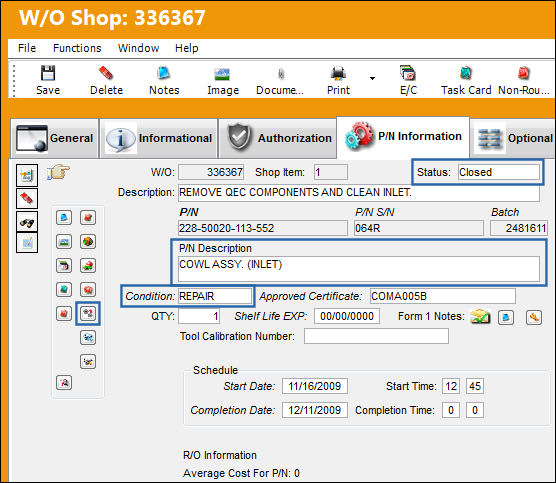556x483 pixels.
Task: Click the Start Time minute field 45
Action: (x=475, y=386)
